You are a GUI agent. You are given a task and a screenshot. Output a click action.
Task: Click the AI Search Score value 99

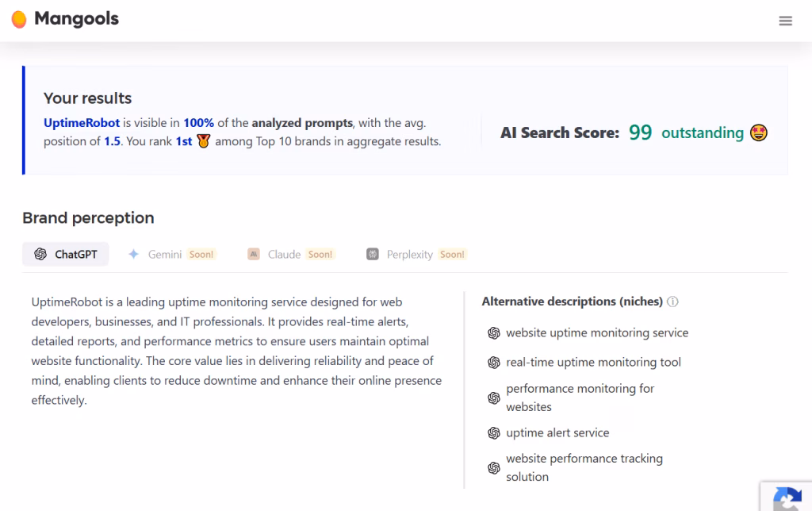[x=640, y=133]
